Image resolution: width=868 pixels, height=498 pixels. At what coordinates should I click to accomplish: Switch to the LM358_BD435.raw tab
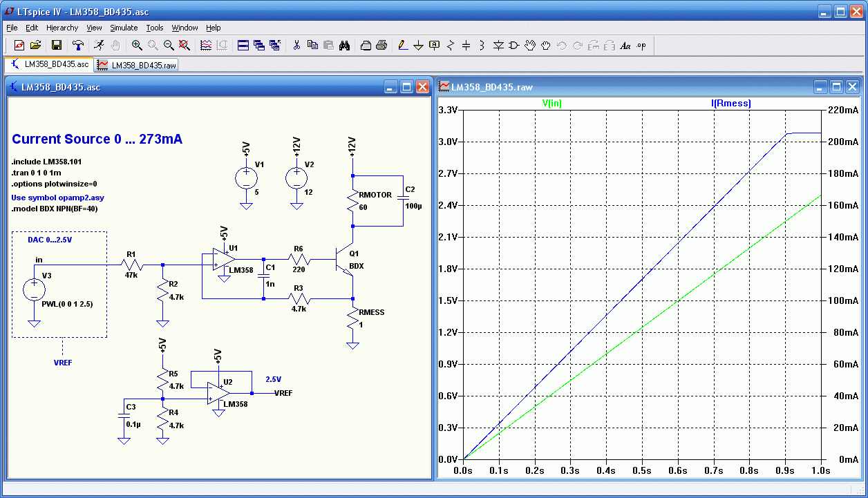point(137,65)
